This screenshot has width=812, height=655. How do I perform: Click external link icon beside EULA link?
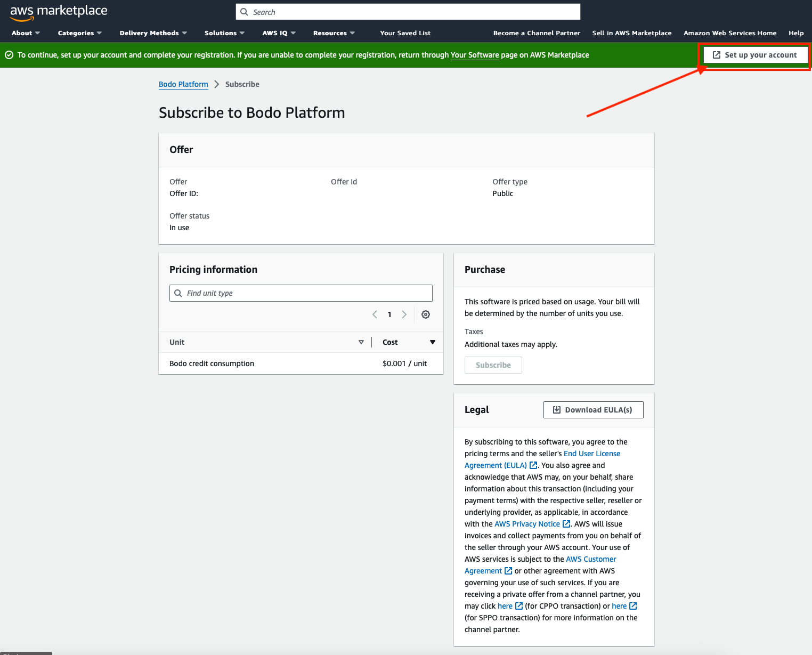click(533, 465)
